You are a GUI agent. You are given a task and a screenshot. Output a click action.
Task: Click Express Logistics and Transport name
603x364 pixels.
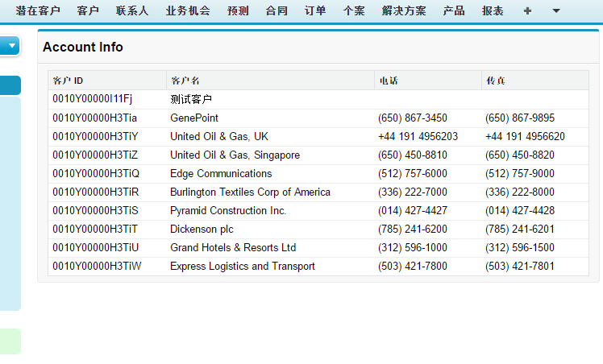click(243, 266)
